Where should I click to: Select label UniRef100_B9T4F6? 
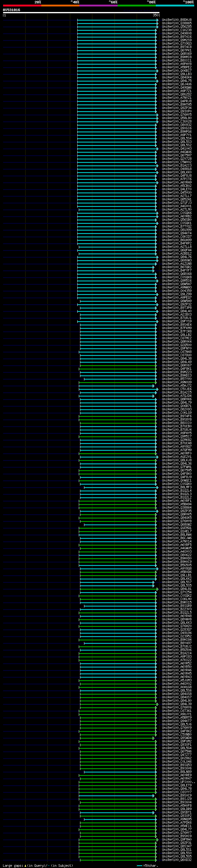point(177,416)
